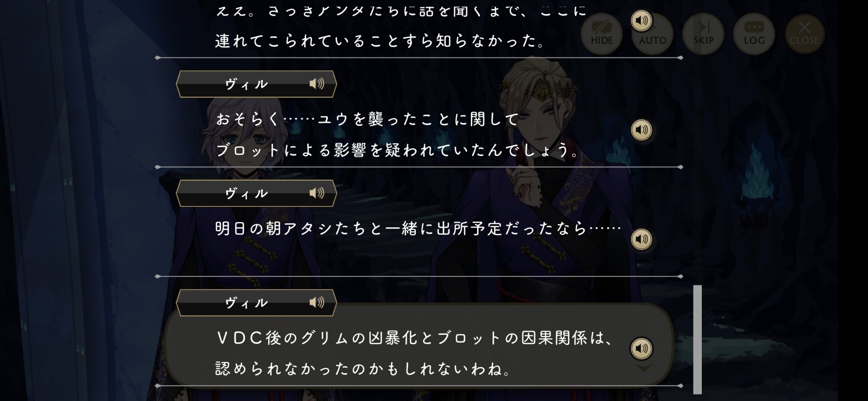Image resolution: width=868 pixels, height=401 pixels.
Task: Select the highlighted VDC後のグリム dialogue box
Action: [x=419, y=344]
